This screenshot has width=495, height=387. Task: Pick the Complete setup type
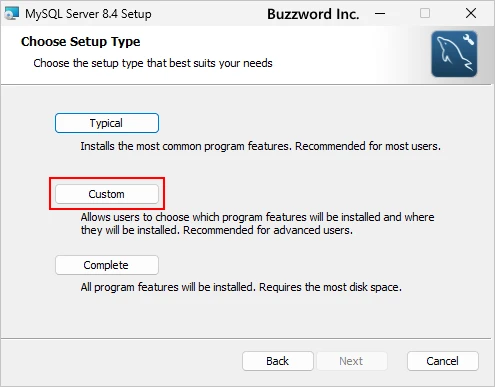pyautogui.click(x=107, y=265)
